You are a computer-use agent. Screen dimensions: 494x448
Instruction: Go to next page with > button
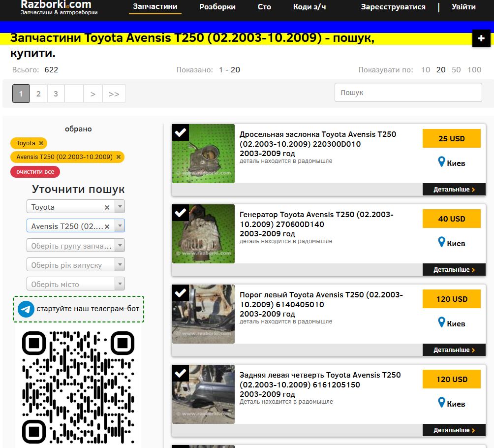pos(93,94)
